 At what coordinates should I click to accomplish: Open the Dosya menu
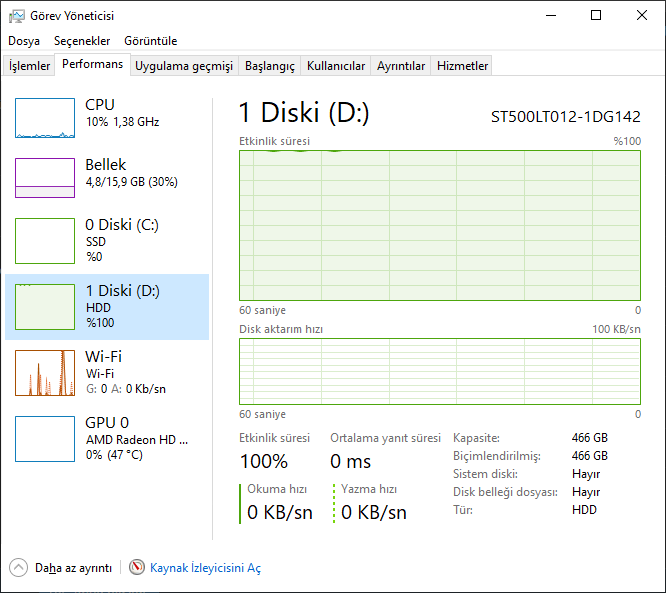coord(24,41)
